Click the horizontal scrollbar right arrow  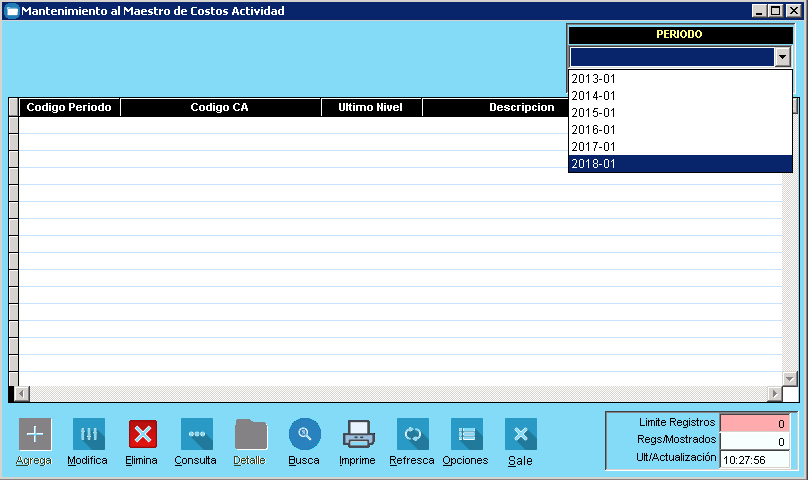(773, 394)
